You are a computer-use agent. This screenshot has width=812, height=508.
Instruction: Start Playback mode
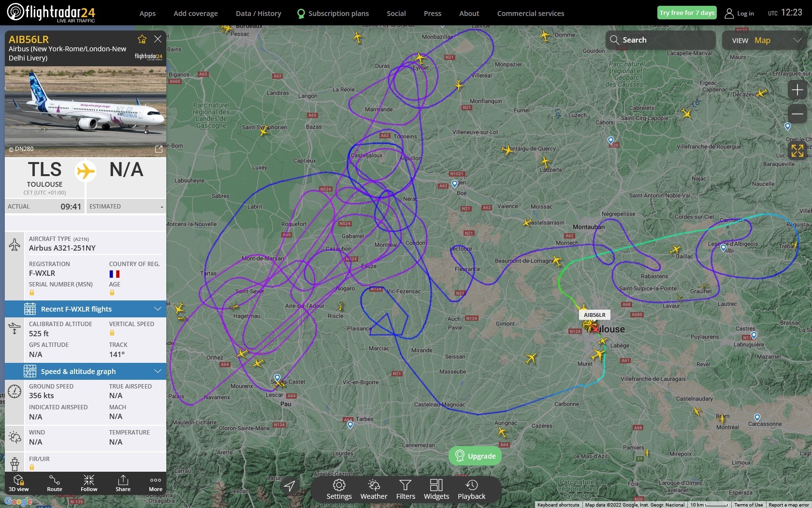(471, 489)
